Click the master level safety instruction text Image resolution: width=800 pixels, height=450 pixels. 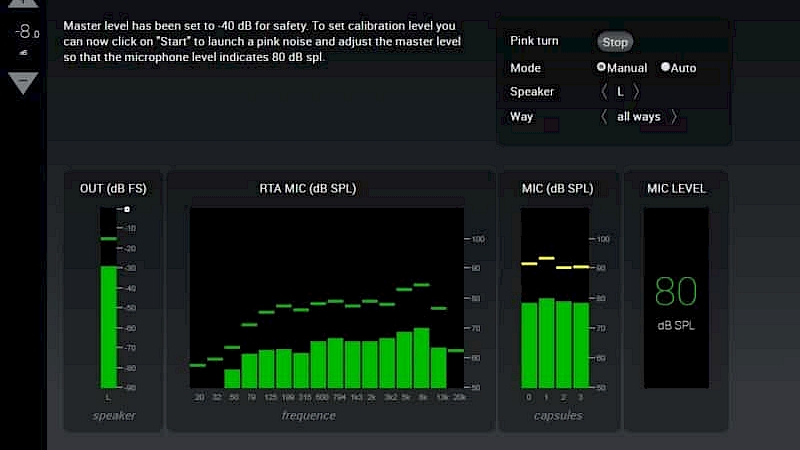[x=262, y=41]
